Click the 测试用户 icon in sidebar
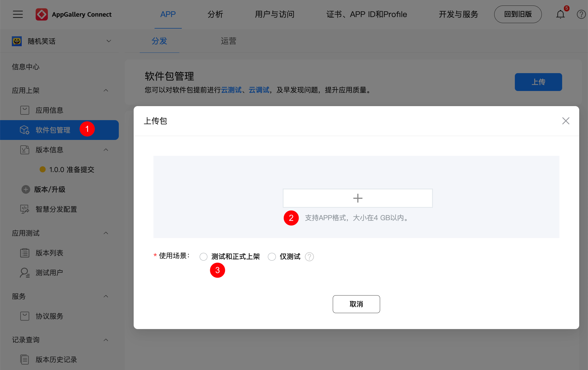This screenshot has height=370, width=588. click(x=24, y=272)
